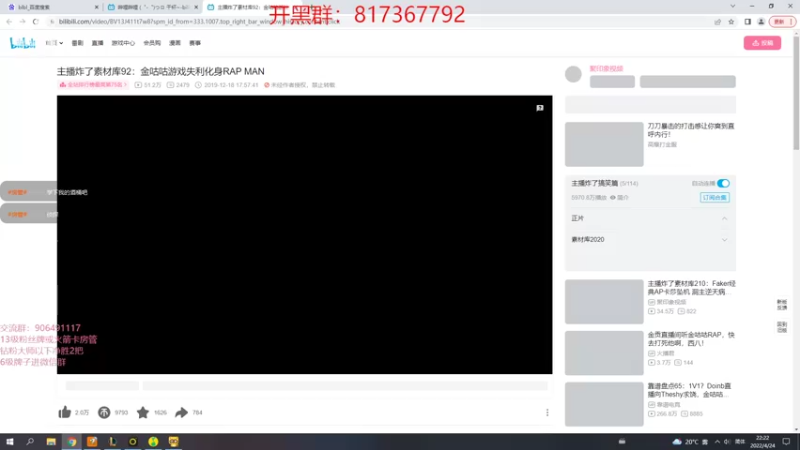Toggle the auto-play switch in playlist panel
The width and height of the screenshot is (800, 450).
tap(723, 183)
